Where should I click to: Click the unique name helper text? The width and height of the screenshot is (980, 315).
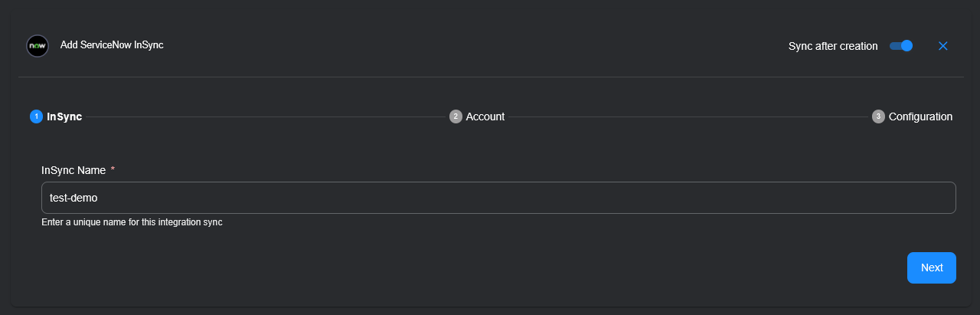tap(132, 222)
